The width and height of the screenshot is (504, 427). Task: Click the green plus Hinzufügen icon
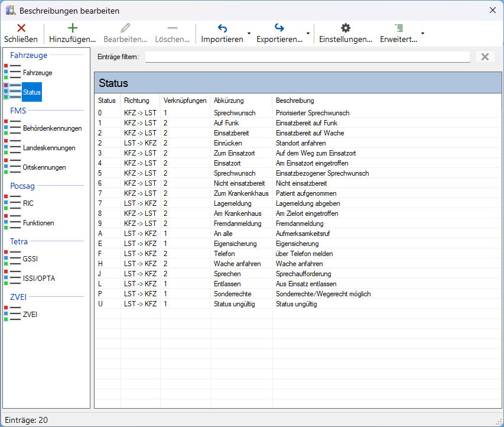(x=73, y=28)
